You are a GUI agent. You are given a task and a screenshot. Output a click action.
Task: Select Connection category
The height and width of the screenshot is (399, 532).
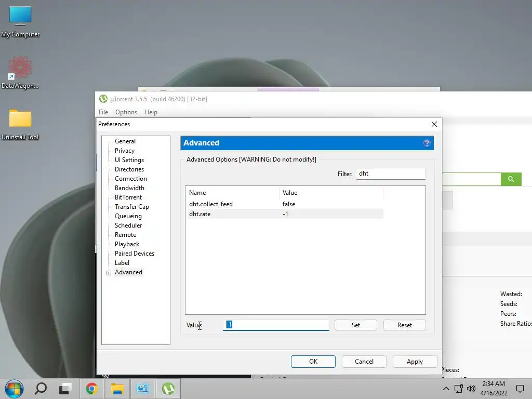point(130,179)
